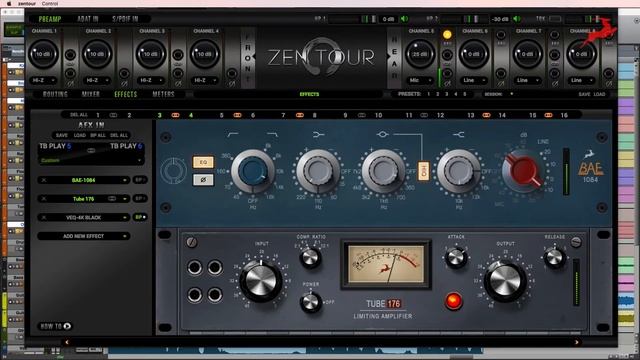Switch to the ADAT IN tab
Screen dimensions: 640x360
pyautogui.click(x=88, y=19)
